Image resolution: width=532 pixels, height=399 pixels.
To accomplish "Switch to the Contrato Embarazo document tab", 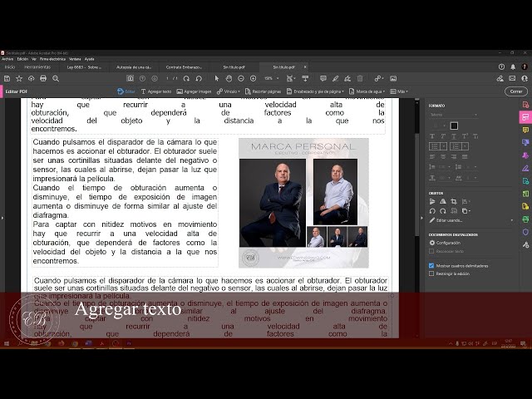I will (184, 67).
